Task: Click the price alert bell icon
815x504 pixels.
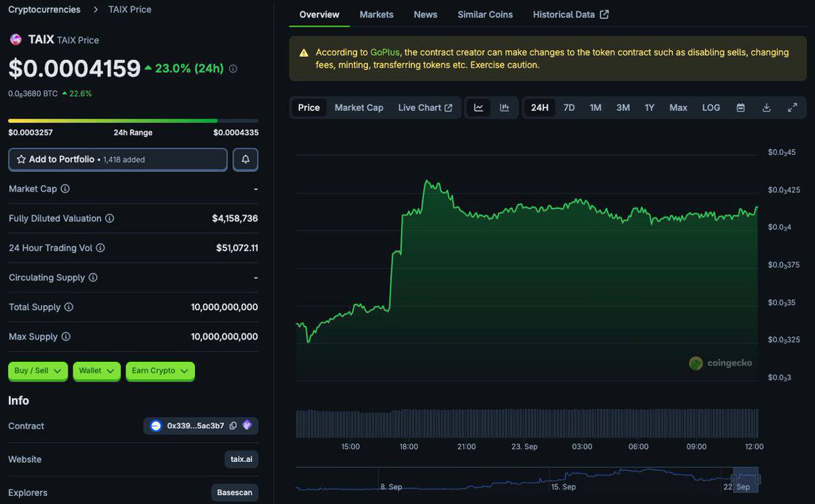Action: pyautogui.click(x=245, y=160)
